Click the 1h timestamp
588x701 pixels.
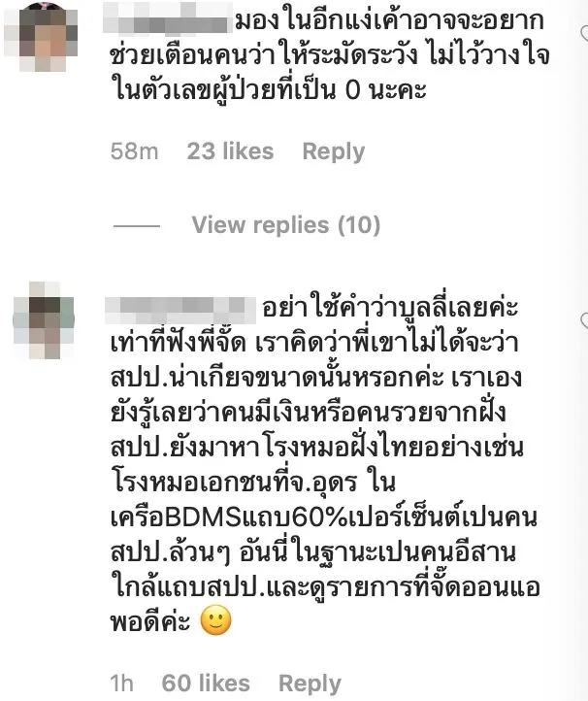click(x=121, y=684)
